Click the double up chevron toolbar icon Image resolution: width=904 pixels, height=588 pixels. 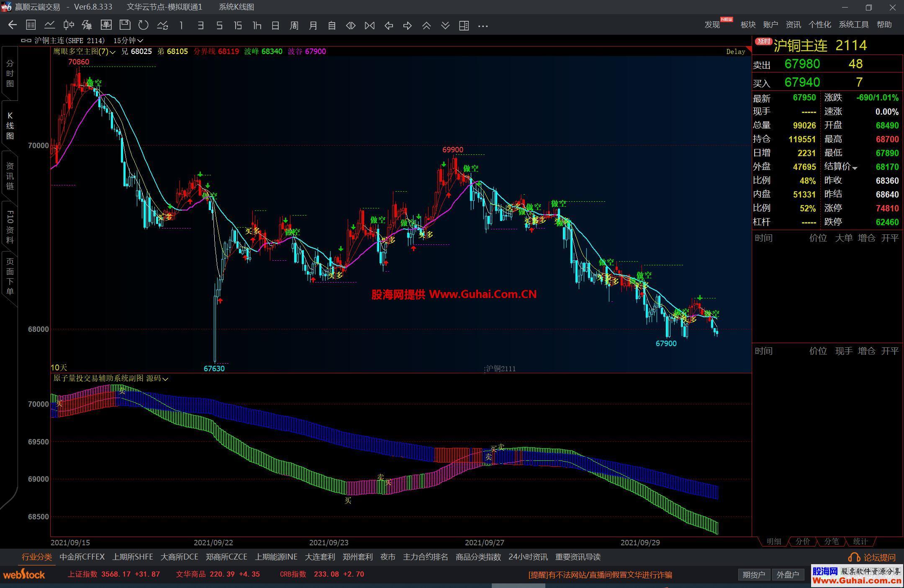click(426, 26)
